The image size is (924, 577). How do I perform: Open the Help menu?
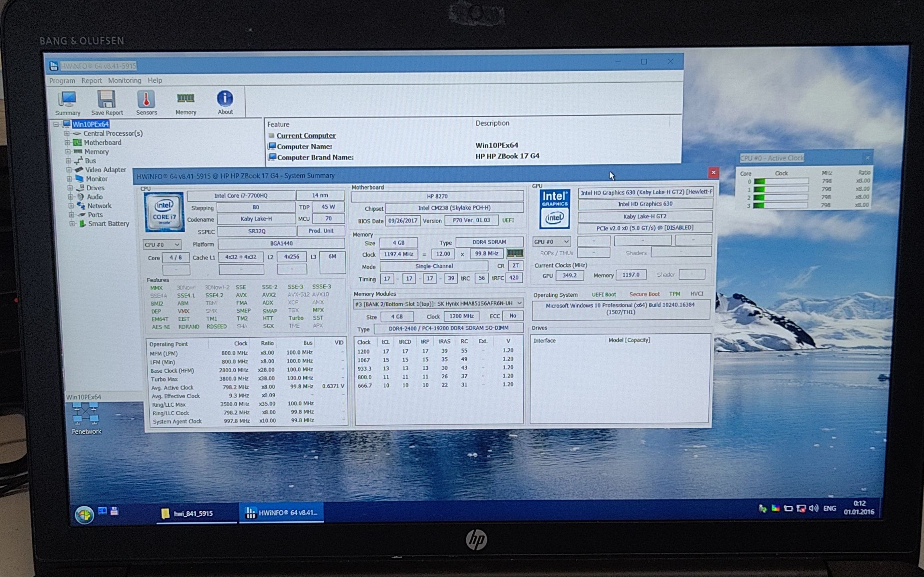pyautogui.click(x=155, y=80)
